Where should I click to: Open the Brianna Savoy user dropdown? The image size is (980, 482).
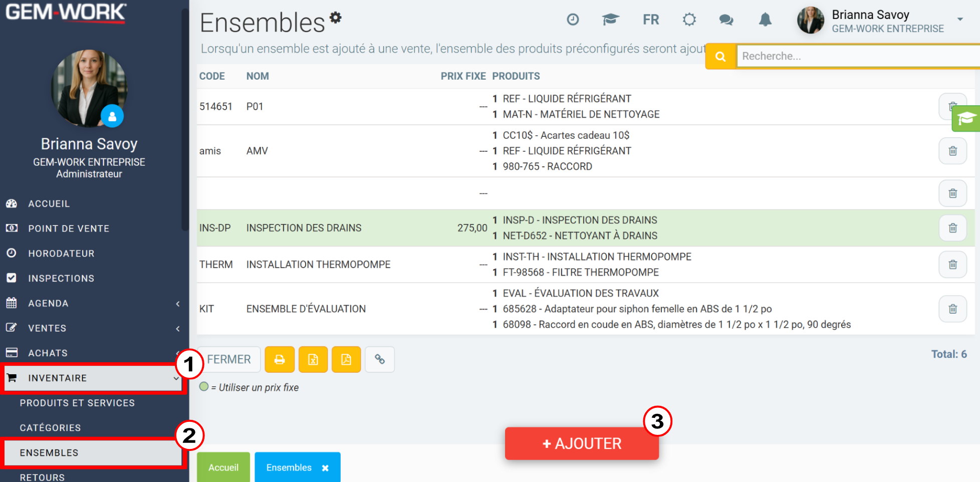[x=960, y=20]
